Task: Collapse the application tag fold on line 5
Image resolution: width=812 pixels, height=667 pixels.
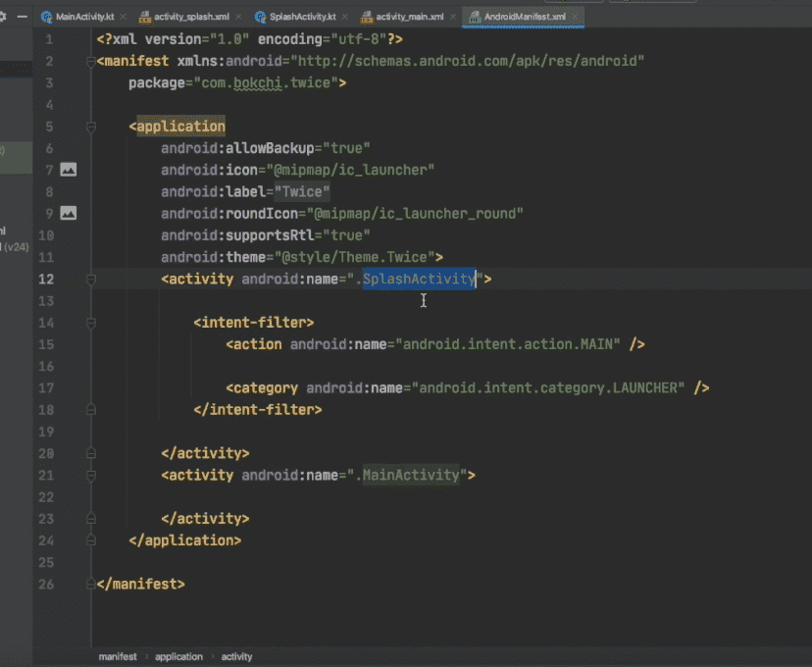Action: pos(90,127)
